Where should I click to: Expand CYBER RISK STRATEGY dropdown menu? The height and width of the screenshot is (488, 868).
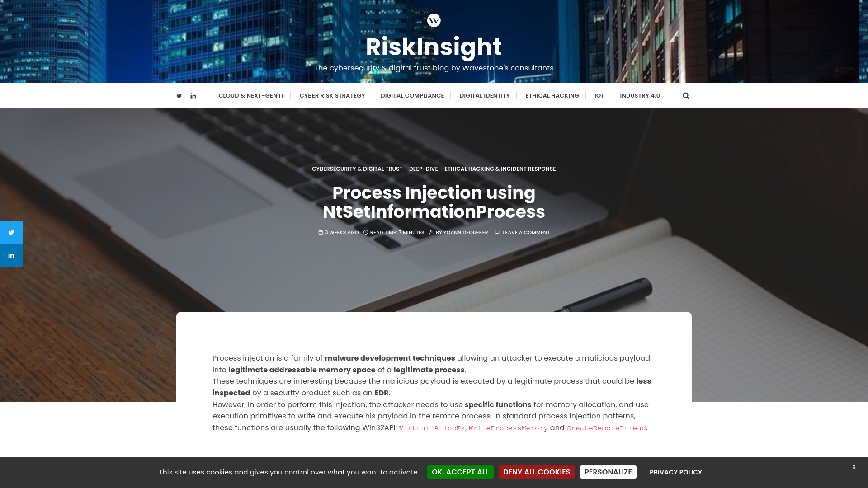point(332,95)
